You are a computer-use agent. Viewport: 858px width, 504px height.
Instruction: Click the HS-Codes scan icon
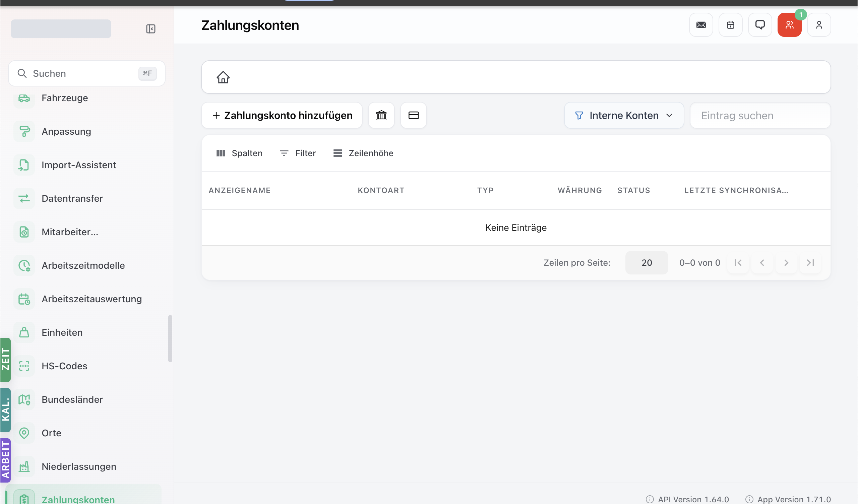tap(24, 366)
